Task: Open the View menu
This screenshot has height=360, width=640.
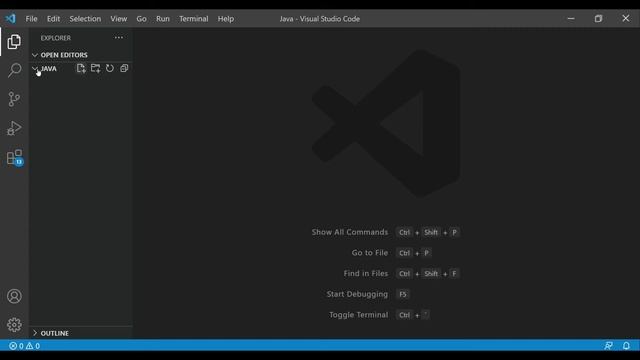Action: pos(119,19)
